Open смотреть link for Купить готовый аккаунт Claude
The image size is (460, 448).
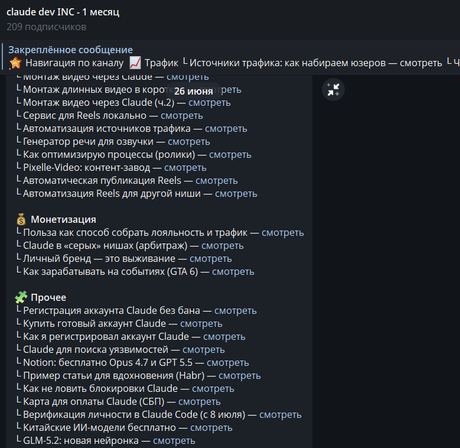(x=201, y=323)
